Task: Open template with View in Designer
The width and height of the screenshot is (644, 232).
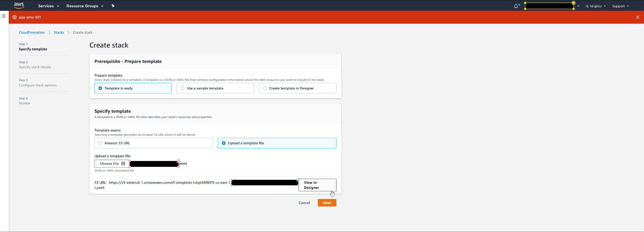Action: click(317, 185)
